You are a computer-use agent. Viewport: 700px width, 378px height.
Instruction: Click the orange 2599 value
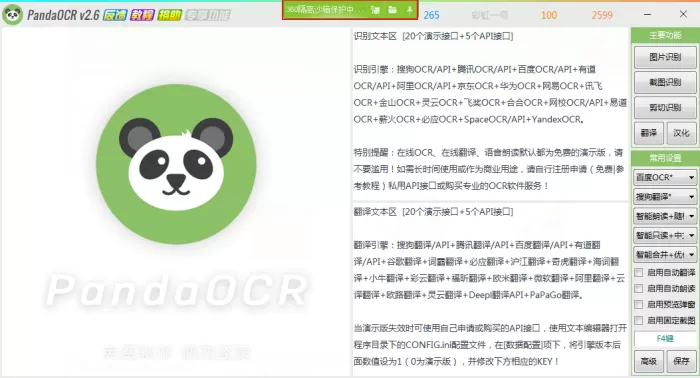[602, 15]
